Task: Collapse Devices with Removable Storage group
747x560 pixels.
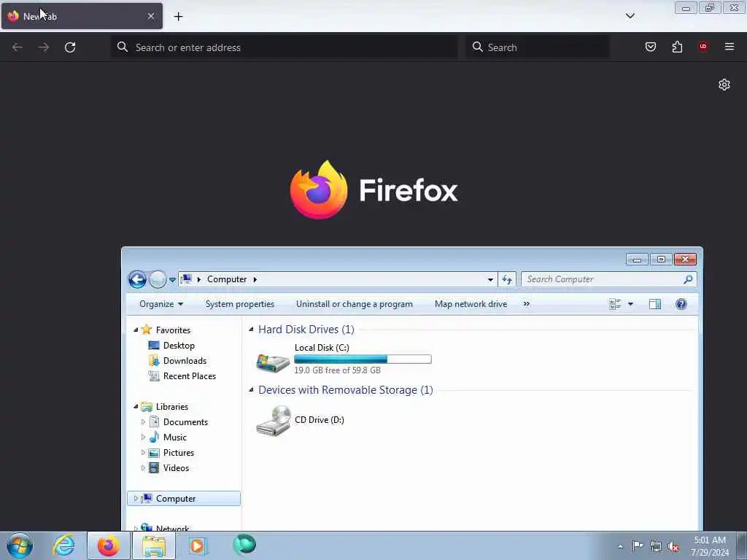Action: tap(251, 389)
